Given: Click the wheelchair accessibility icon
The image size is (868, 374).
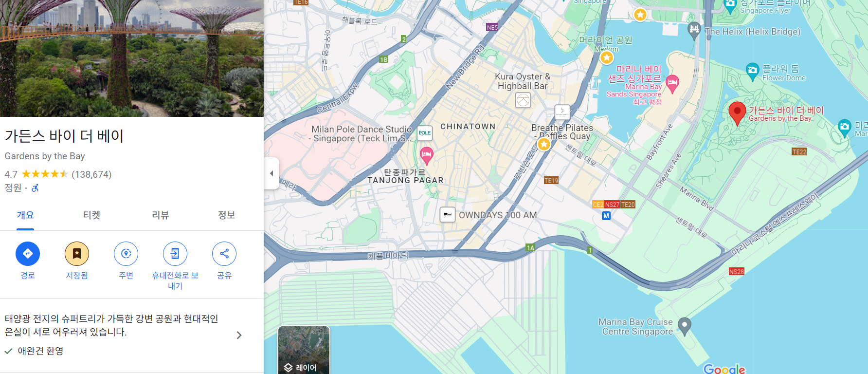Looking at the screenshot, I should click(35, 188).
